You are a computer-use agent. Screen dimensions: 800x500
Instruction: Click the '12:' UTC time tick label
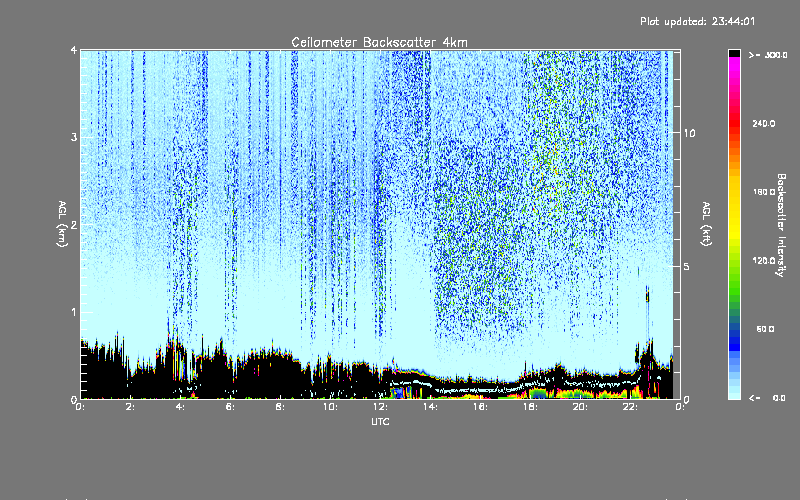click(380, 407)
